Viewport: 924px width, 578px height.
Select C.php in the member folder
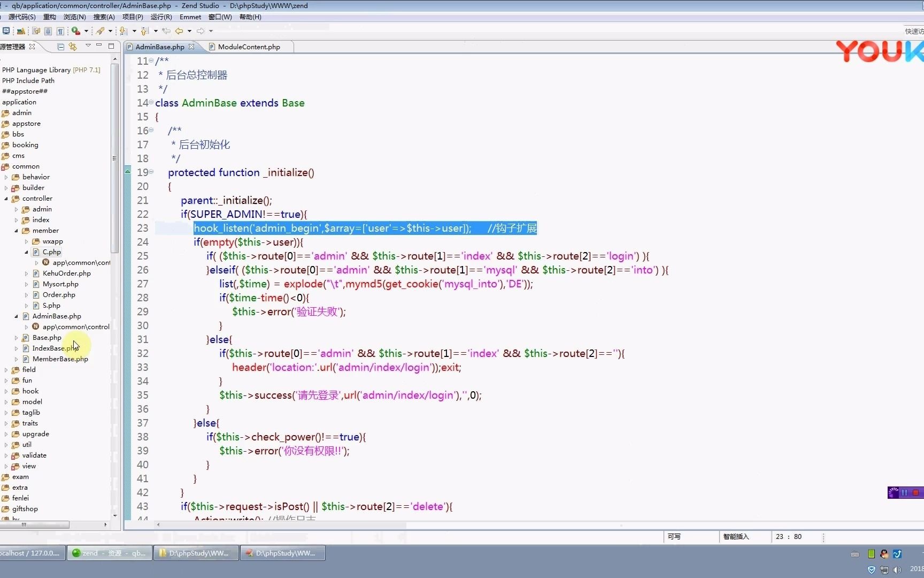point(52,252)
